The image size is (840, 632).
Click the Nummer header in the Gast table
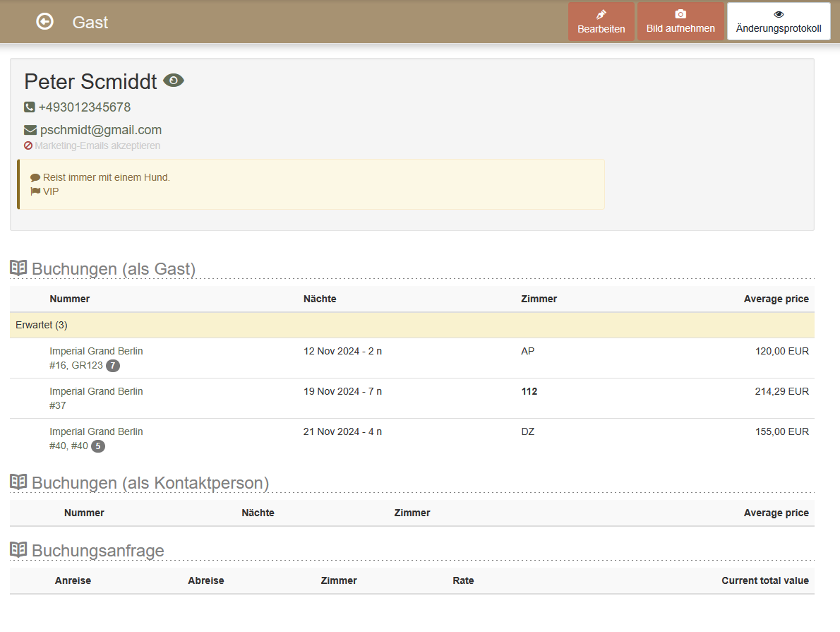point(70,299)
